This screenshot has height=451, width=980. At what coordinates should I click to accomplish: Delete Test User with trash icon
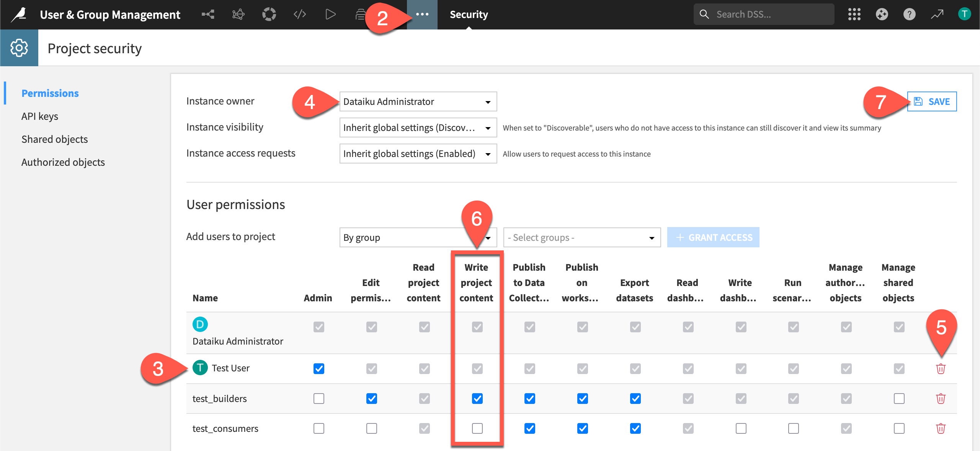click(x=941, y=369)
